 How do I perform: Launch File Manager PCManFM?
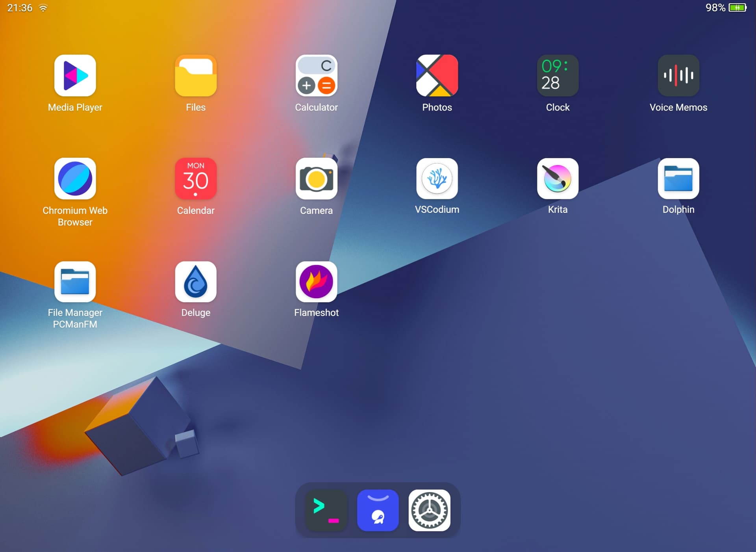[x=75, y=282]
